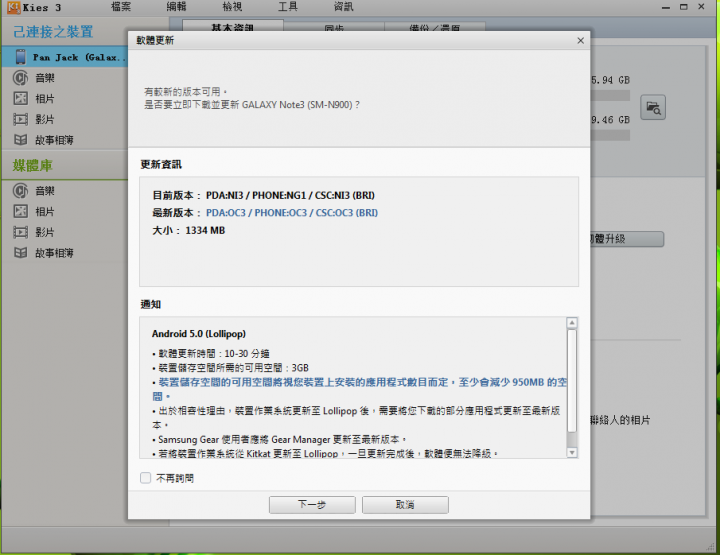Click latest version text PDA:OC3 / PHONE:OC3
The width and height of the screenshot is (720, 555).
[x=292, y=213]
